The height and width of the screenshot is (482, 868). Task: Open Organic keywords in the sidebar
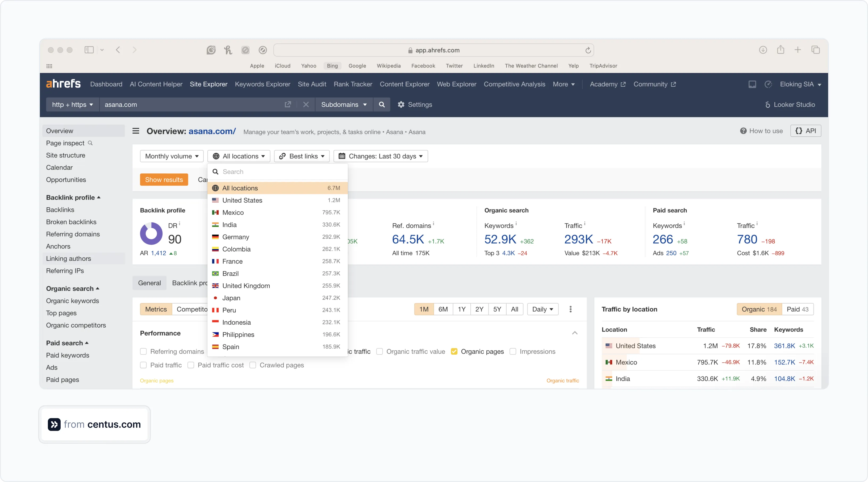click(x=72, y=300)
